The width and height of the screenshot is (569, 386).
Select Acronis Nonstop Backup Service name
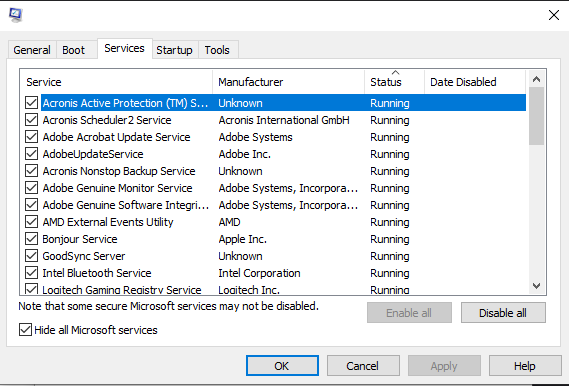click(119, 171)
